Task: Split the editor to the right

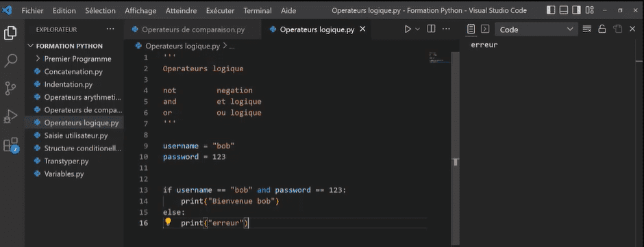Action: coord(431,29)
